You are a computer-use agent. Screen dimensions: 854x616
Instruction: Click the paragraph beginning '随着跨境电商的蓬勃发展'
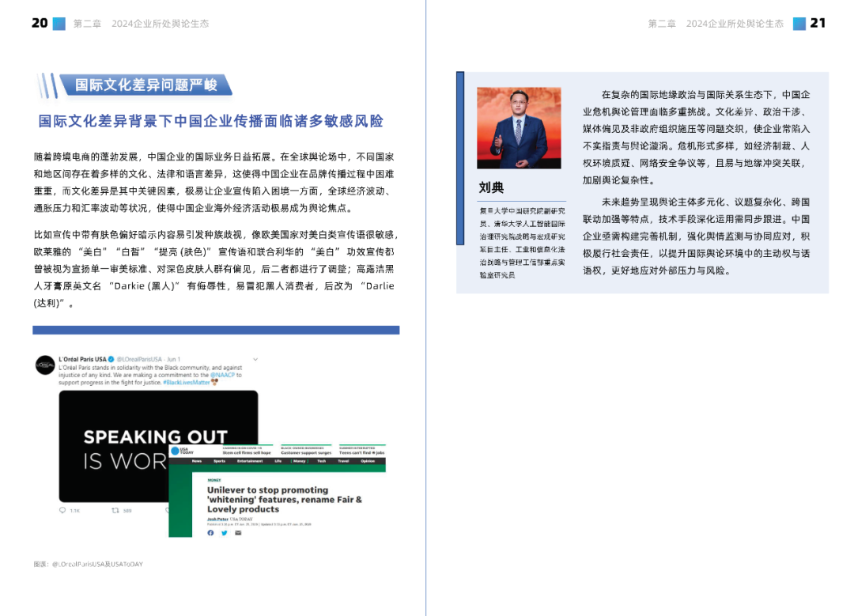pyautogui.click(x=214, y=183)
